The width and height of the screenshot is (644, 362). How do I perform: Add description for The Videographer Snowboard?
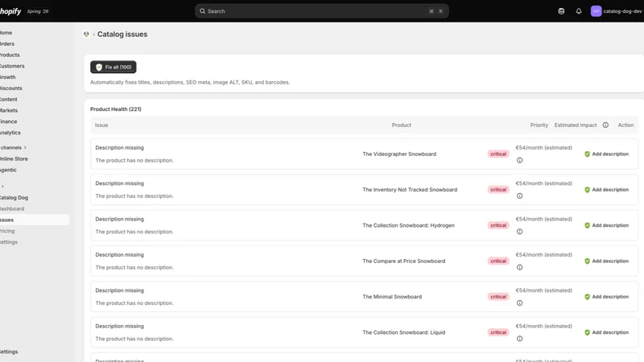606,154
